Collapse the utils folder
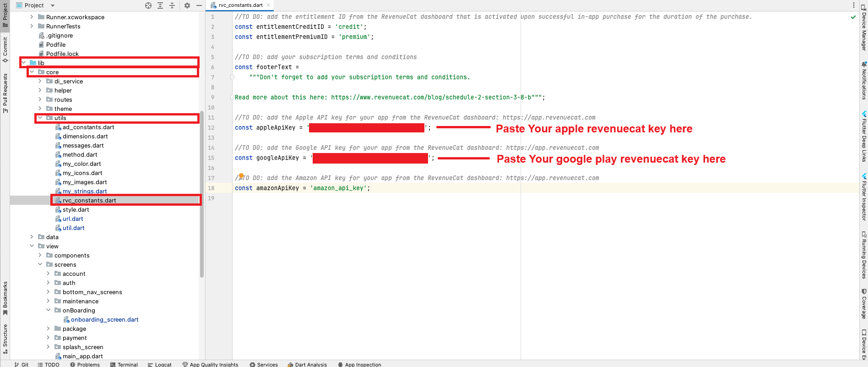Viewport: 868px width, 367px height. click(x=40, y=118)
